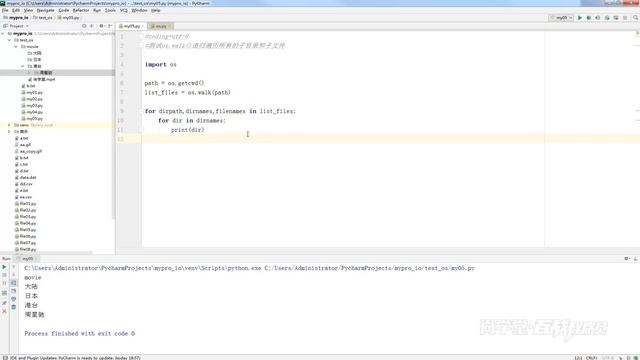Viewport: 640px width, 360px height.
Task: Open the Project view selector dropdown
Action: pyautogui.click(x=16, y=26)
